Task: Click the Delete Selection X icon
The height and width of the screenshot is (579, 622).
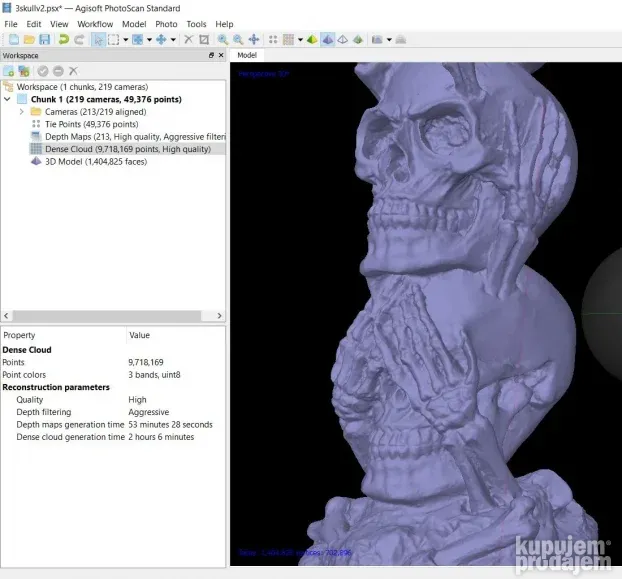Action: [x=189, y=40]
